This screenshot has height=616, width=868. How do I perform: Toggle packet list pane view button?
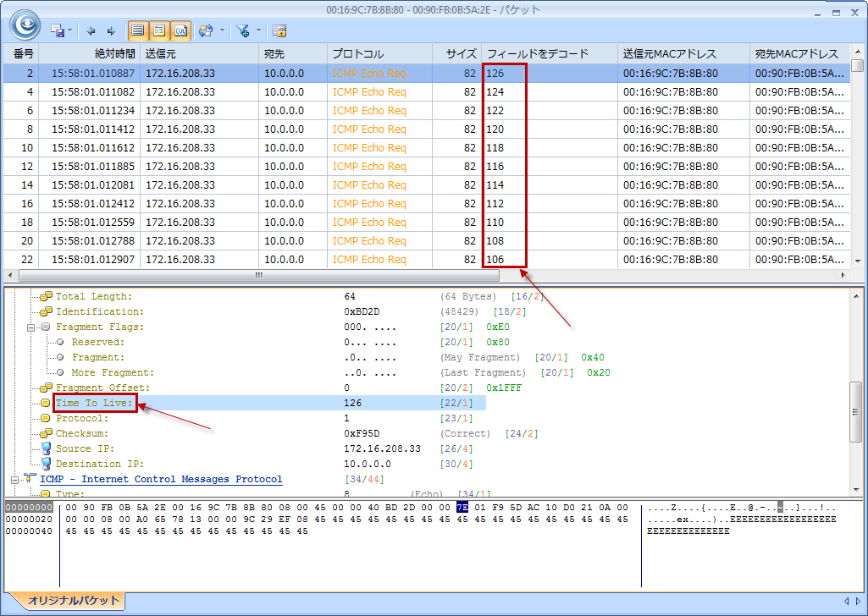pos(137,30)
